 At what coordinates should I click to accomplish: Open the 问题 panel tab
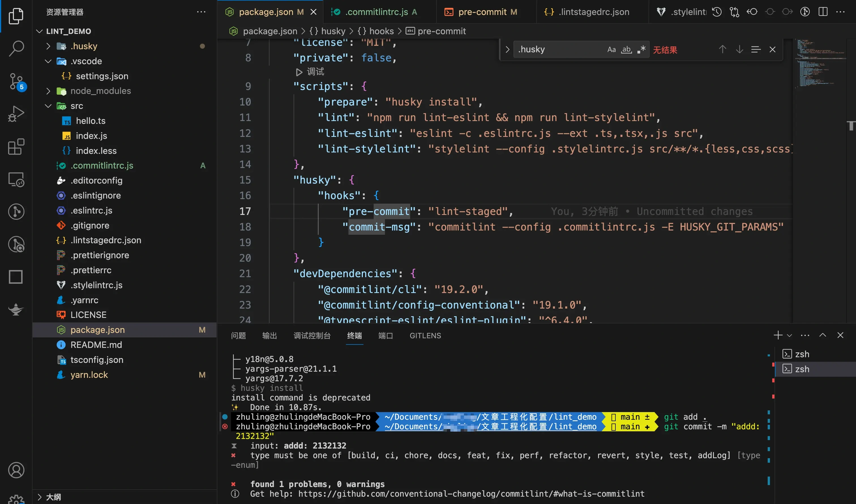coord(238,335)
